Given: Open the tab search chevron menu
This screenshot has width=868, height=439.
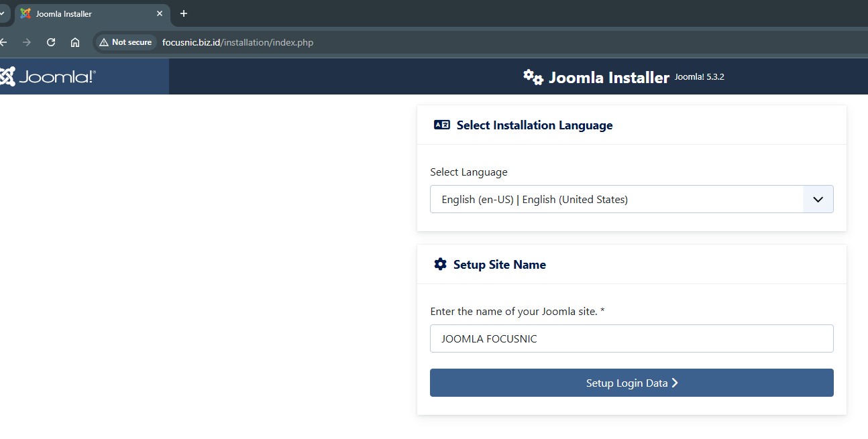Looking at the screenshot, I should [2, 13].
